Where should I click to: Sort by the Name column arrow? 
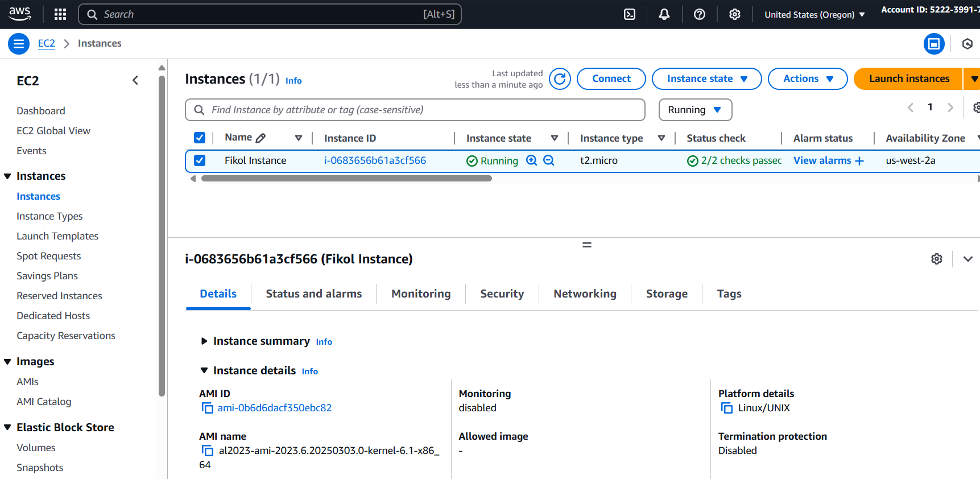point(299,138)
